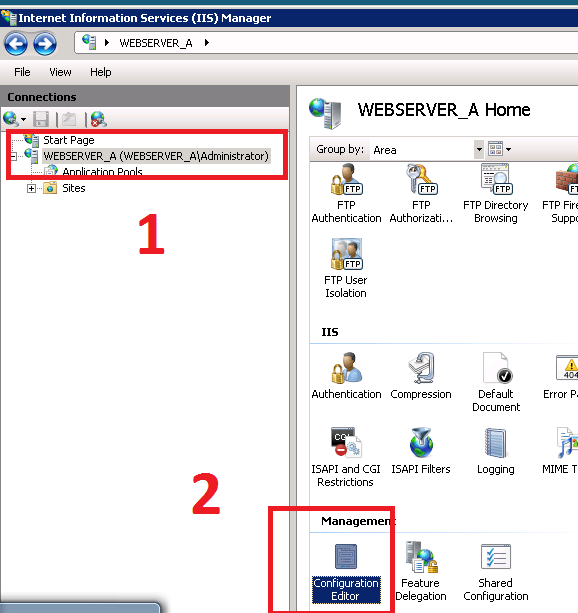This screenshot has width=578, height=613.
Task: Open FTP Authorization Rules feature
Action: (x=421, y=194)
